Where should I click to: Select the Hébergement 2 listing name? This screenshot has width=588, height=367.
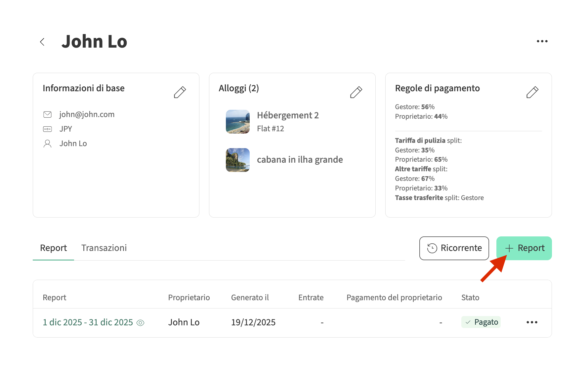pos(288,115)
